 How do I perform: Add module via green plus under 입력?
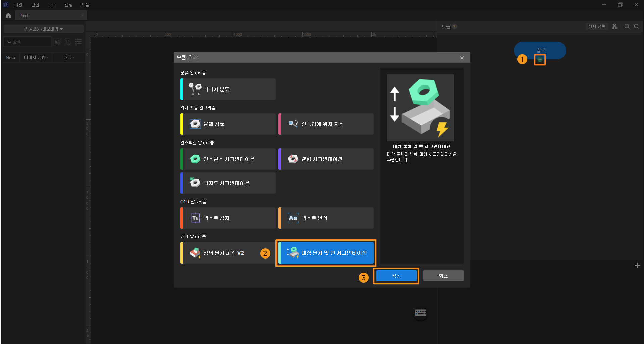pos(540,59)
